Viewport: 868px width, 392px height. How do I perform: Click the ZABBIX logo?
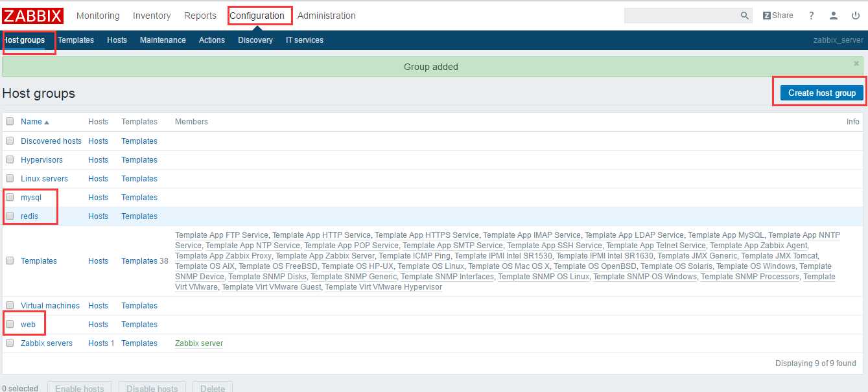pos(33,16)
